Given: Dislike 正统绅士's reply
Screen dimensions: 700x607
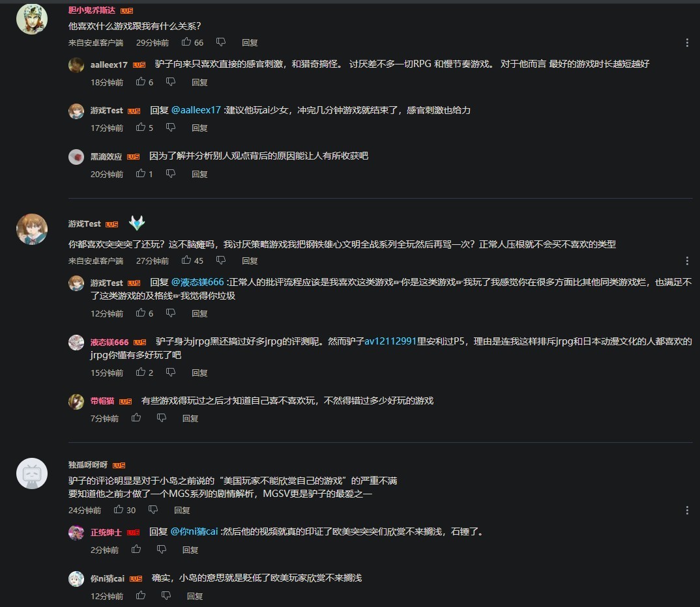Looking at the screenshot, I should tap(162, 550).
